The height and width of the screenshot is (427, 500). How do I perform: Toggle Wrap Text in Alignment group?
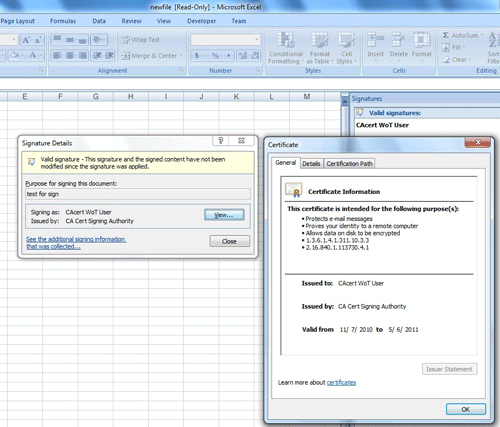coord(140,40)
